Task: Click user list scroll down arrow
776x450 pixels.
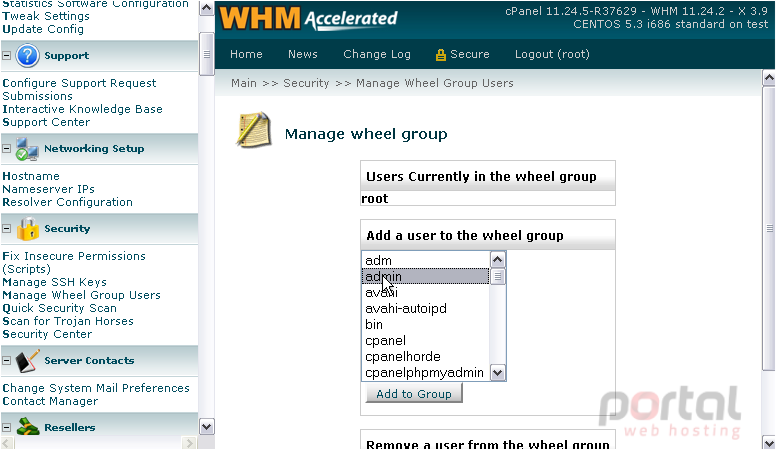Action: click(497, 372)
